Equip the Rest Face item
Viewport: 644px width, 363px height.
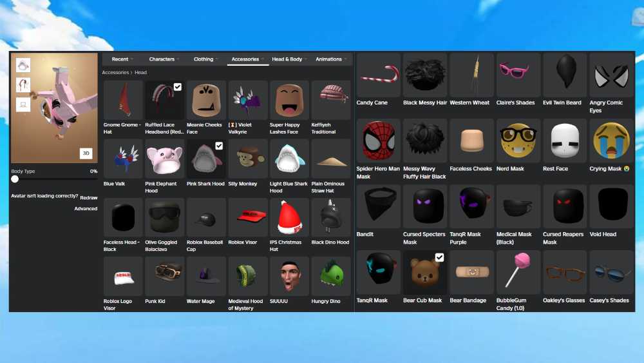coord(565,141)
